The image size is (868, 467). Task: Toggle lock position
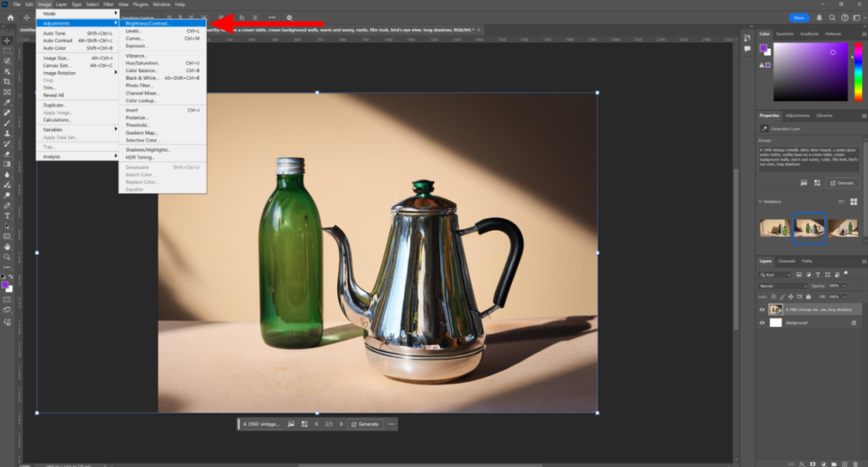(x=791, y=297)
